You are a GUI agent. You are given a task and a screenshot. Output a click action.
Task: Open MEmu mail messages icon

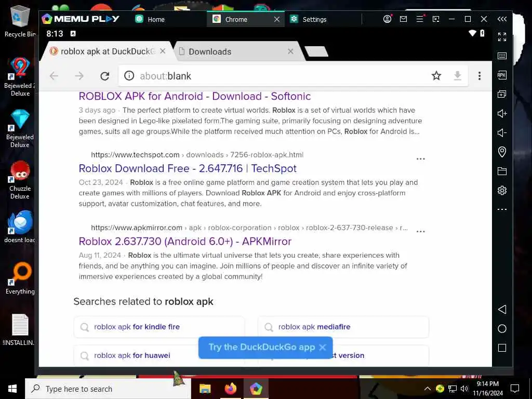coord(403,19)
